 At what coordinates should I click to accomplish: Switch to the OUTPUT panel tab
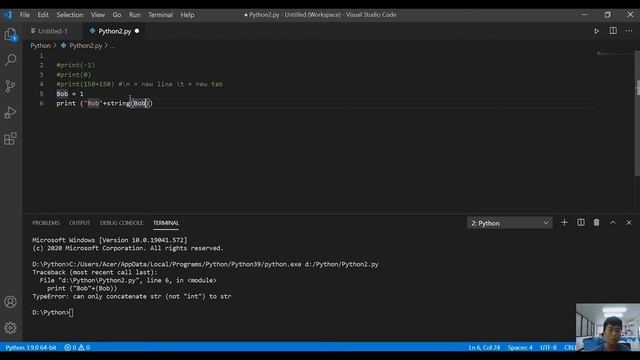80,223
